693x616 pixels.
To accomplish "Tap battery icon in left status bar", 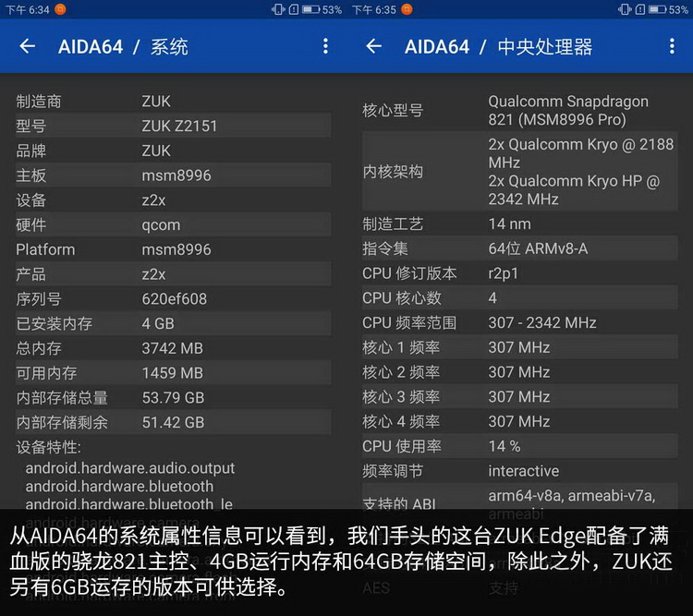I will pyautogui.click(x=311, y=9).
